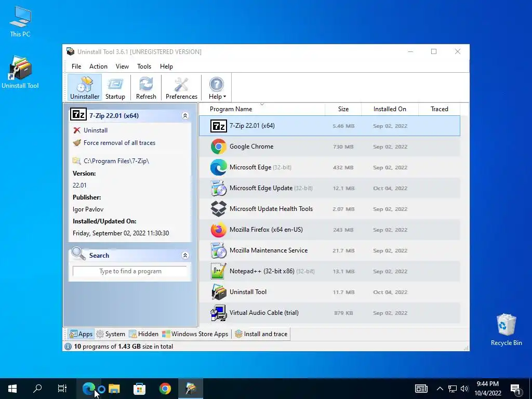Open the volume icon in system tray
Image resolution: width=532 pixels, height=399 pixels.
[x=464, y=389]
